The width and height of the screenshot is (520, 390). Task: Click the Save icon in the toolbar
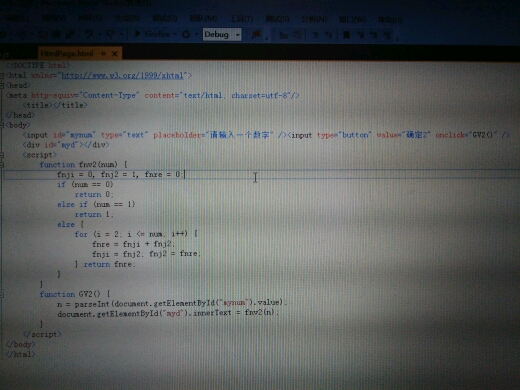coord(57,34)
